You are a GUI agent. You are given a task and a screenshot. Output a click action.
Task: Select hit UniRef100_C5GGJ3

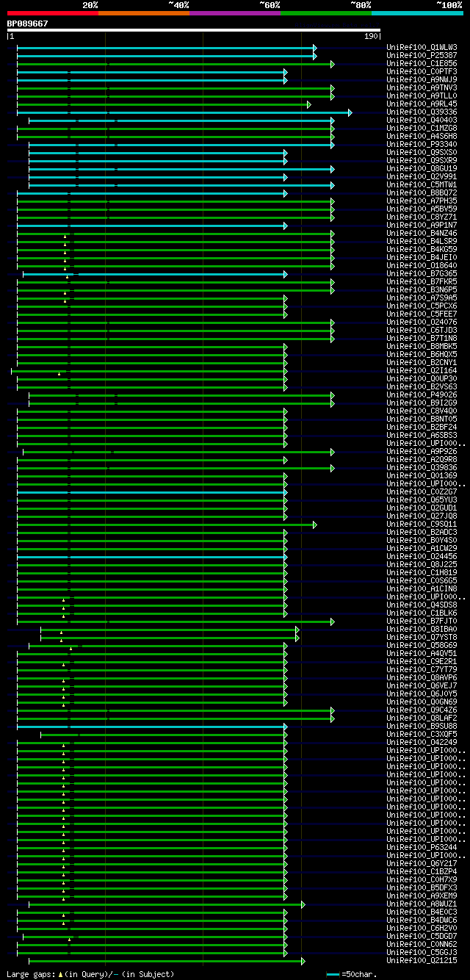422,952
